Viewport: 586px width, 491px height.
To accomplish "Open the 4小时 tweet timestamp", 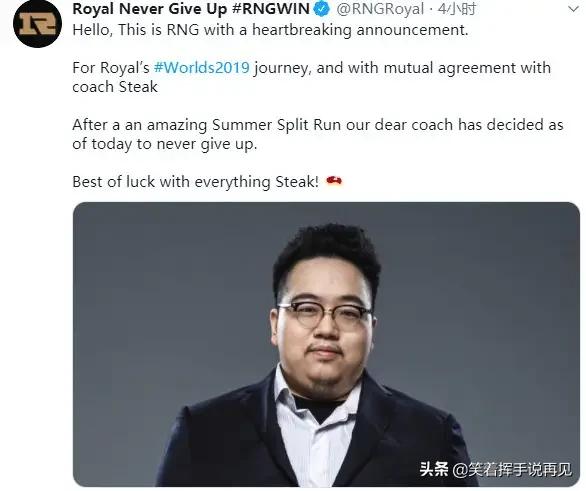I will [x=457, y=9].
